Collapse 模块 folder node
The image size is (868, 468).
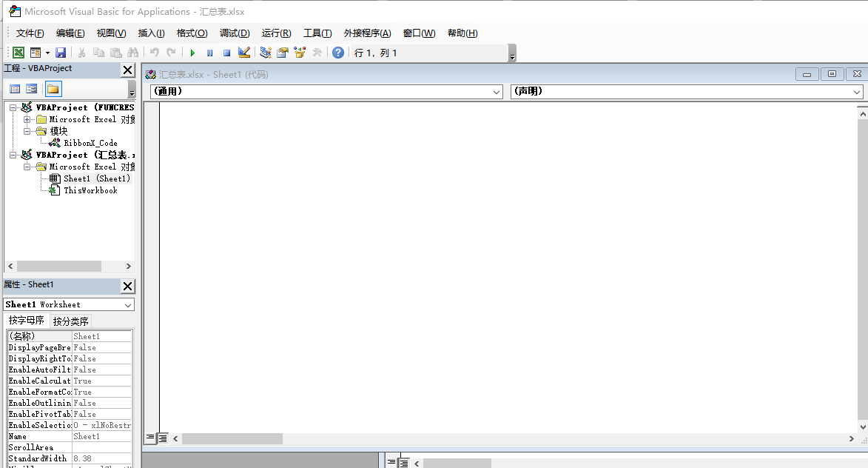[27, 131]
